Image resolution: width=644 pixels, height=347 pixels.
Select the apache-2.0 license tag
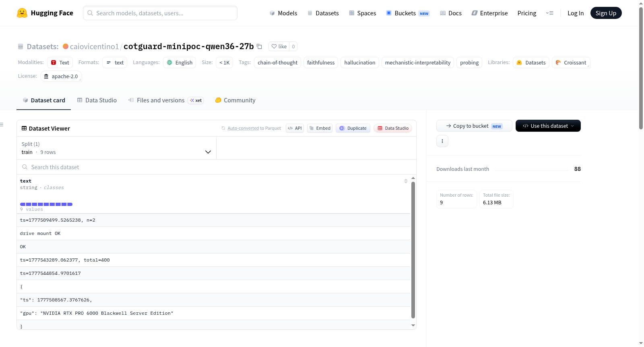pyautogui.click(x=61, y=76)
